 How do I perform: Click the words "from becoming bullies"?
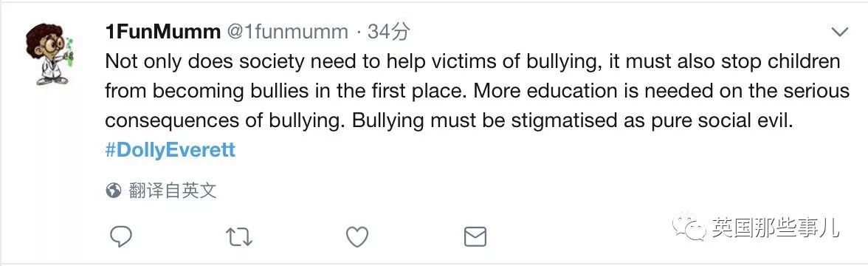coord(207,92)
